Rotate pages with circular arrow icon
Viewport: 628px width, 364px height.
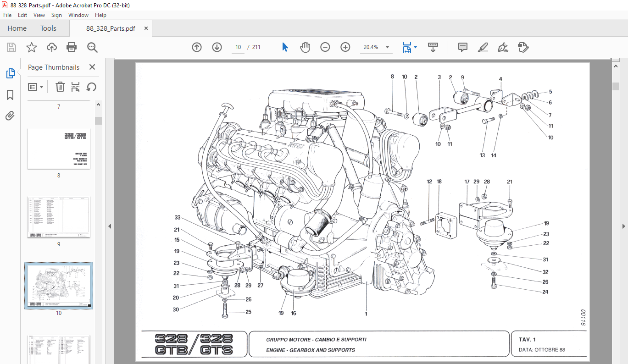tap(91, 87)
